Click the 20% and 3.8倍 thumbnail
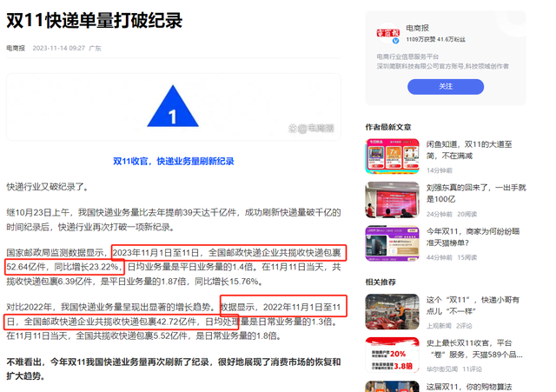Viewport: 556px width, 392px height. pyautogui.click(x=392, y=355)
